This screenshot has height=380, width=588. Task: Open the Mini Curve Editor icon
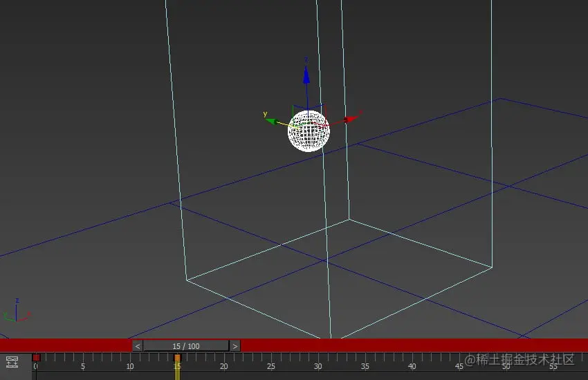[x=12, y=362]
